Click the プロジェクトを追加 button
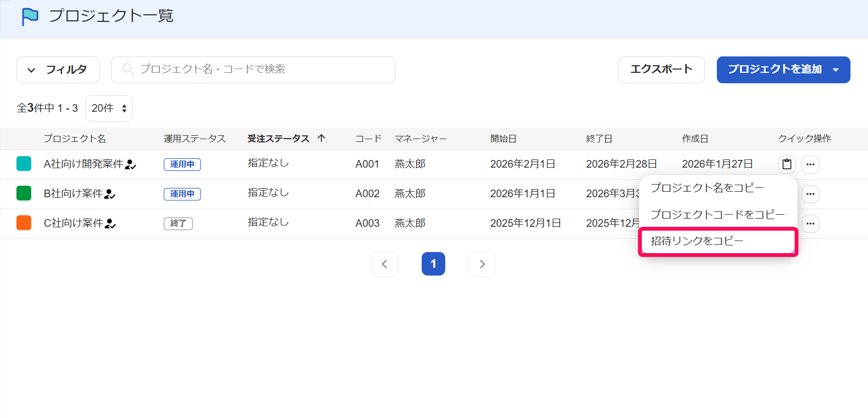 [x=784, y=70]
